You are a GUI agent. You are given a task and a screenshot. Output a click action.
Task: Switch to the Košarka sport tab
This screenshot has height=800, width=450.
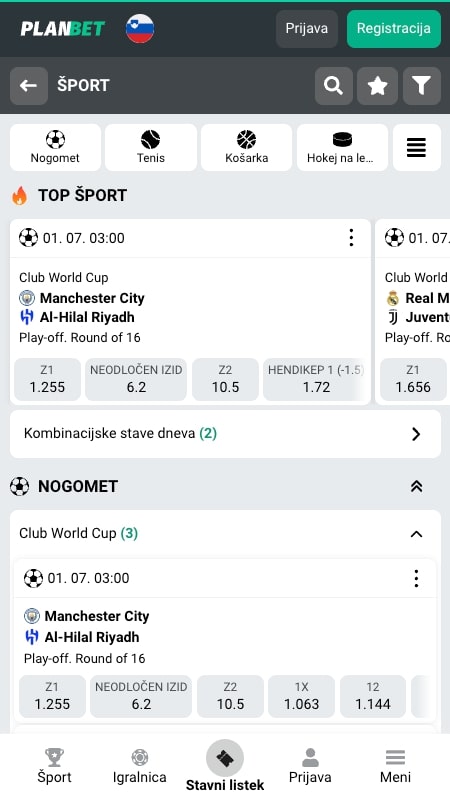pyautogui.click(x=246, y=147)
